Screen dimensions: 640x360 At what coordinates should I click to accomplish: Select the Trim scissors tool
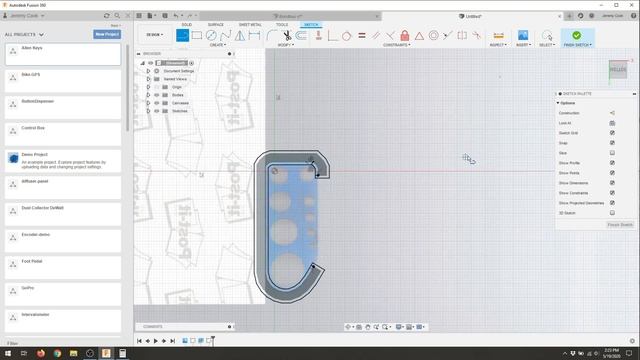pos(287,36)
